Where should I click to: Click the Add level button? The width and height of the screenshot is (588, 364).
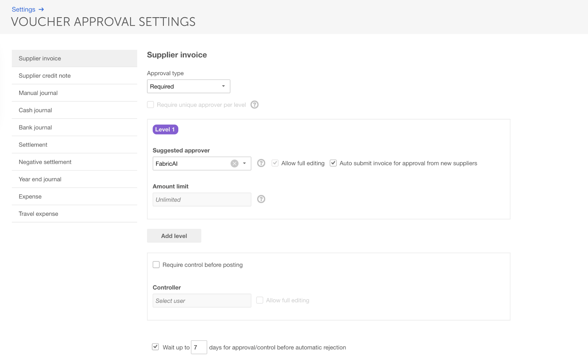[174, 236]
